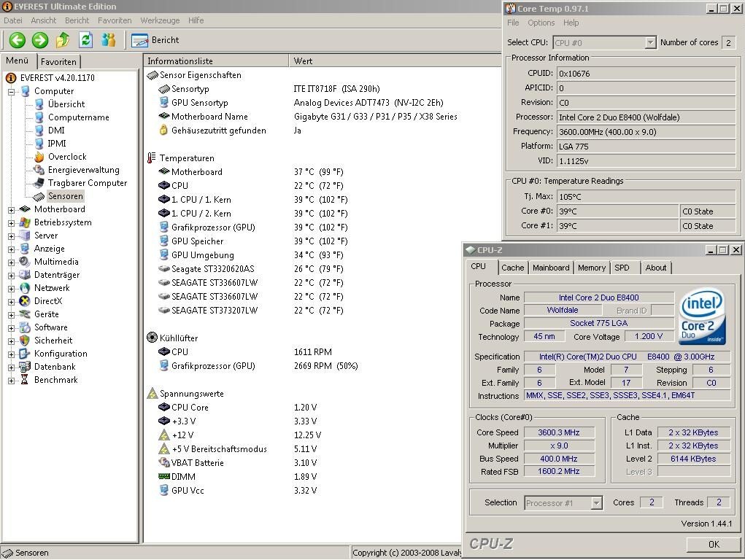The width and height of the screenshot is (745, 560).
Task: Select the Energieverwaltung icon in tree
Action: click(39, 170)
